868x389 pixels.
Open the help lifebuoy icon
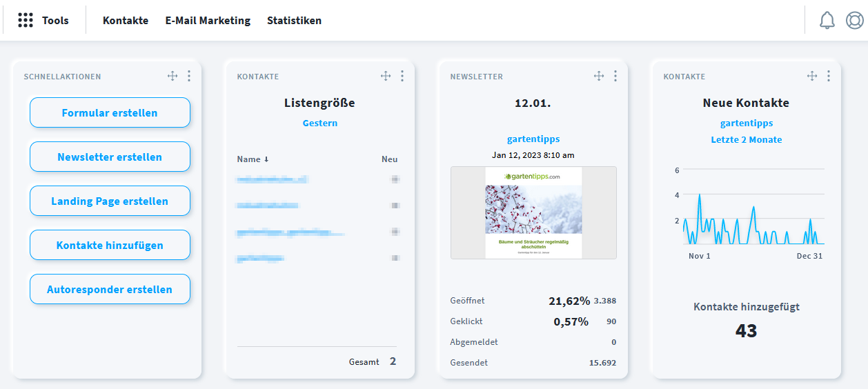(x=854, y=21)
